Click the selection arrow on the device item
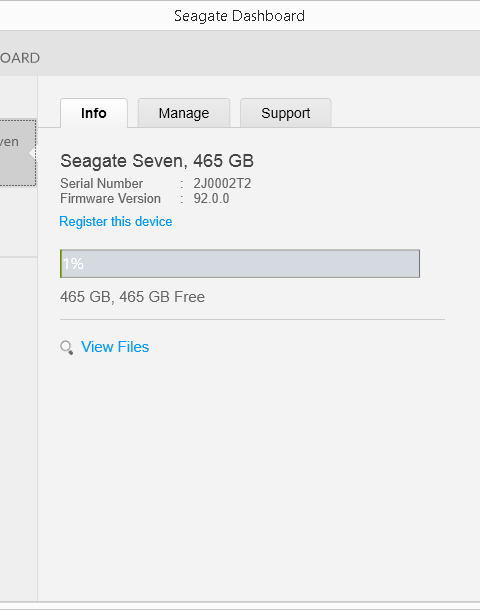480x610 pixels. pos(32,153)
